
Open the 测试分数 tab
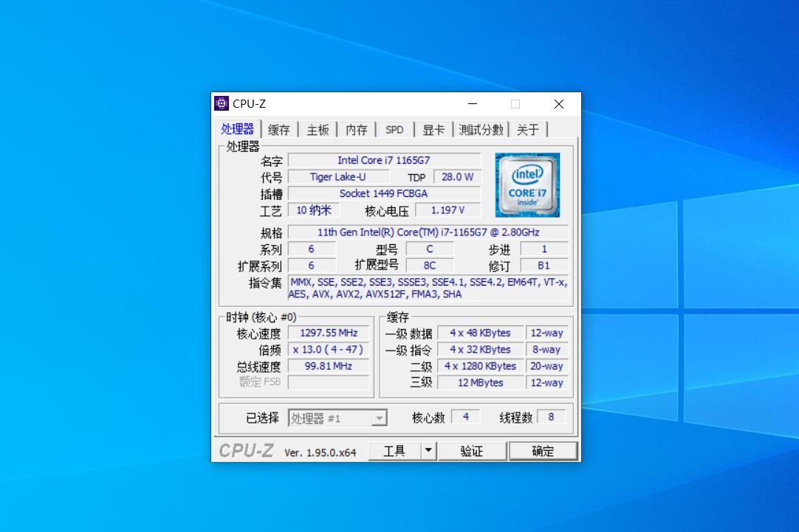click(481, 128)
